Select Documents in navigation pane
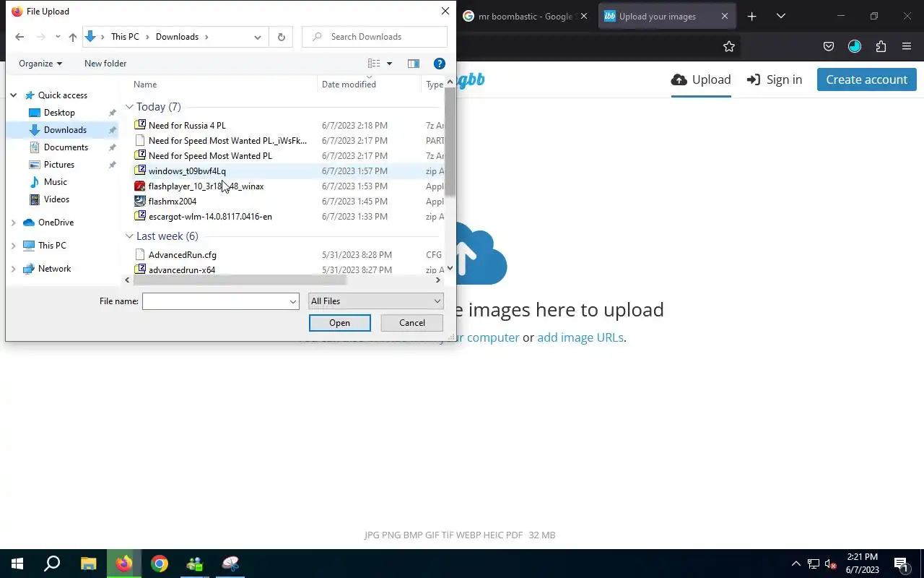Image resolution: width=924 pixels, height=578 pixels. (x=66, y=147)
